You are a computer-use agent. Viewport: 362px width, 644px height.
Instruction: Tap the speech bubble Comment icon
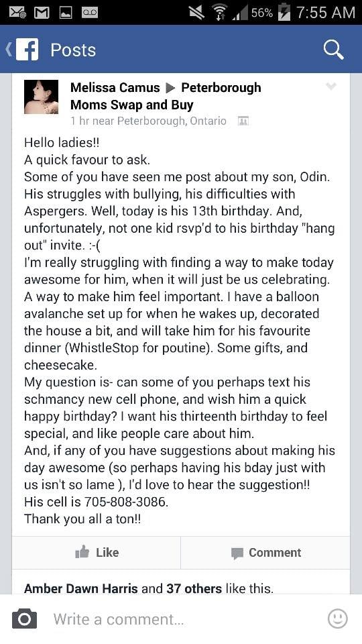point(237,553)
